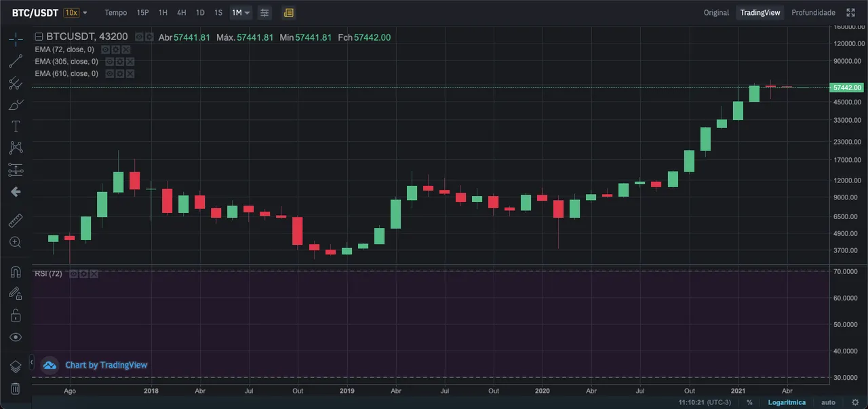Select the pitchfork drawing tool
The width and height of the screenshot is (868, 409).
pyautogui.click(x=16, y=83)
